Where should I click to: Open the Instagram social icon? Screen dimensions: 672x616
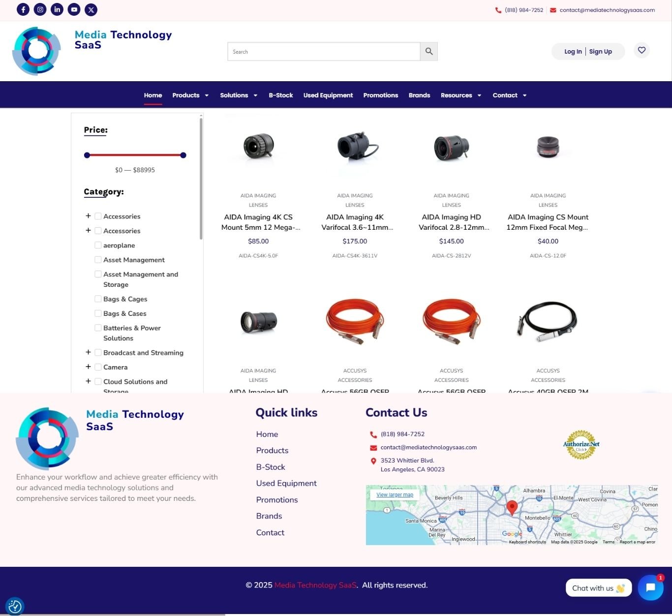pyautogui.click(x=40, y=9)
